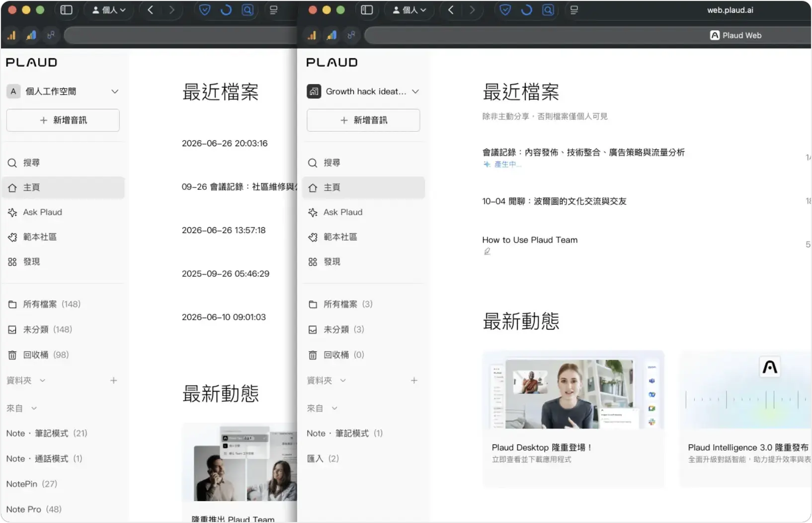The height and width of the screenshot is (523, 812).
Task: Open file 09-26 會議記錄：社區維修
Action: 239,187
